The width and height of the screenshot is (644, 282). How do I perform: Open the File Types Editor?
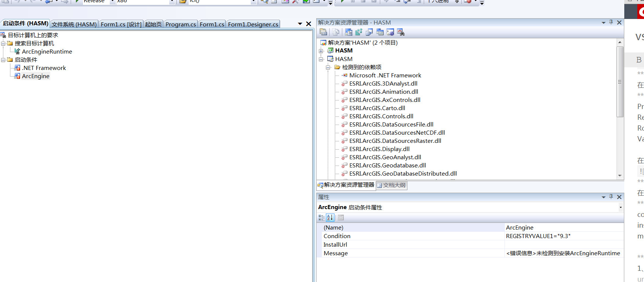369,32
